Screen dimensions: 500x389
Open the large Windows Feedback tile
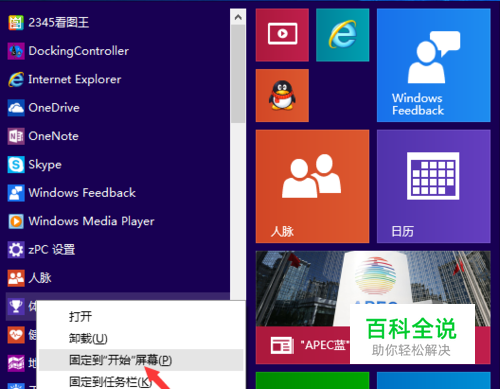(x=434, y=65)
